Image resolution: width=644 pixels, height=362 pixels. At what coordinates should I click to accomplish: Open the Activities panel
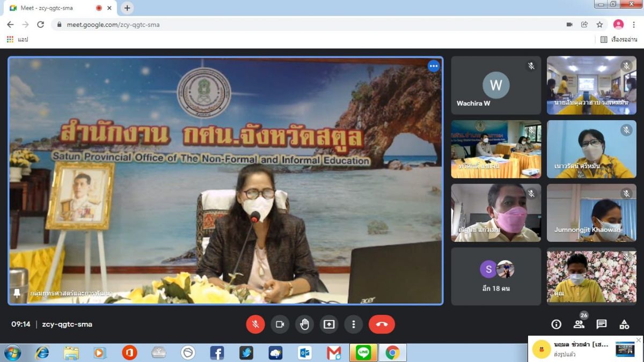click(x=624, y=324)
